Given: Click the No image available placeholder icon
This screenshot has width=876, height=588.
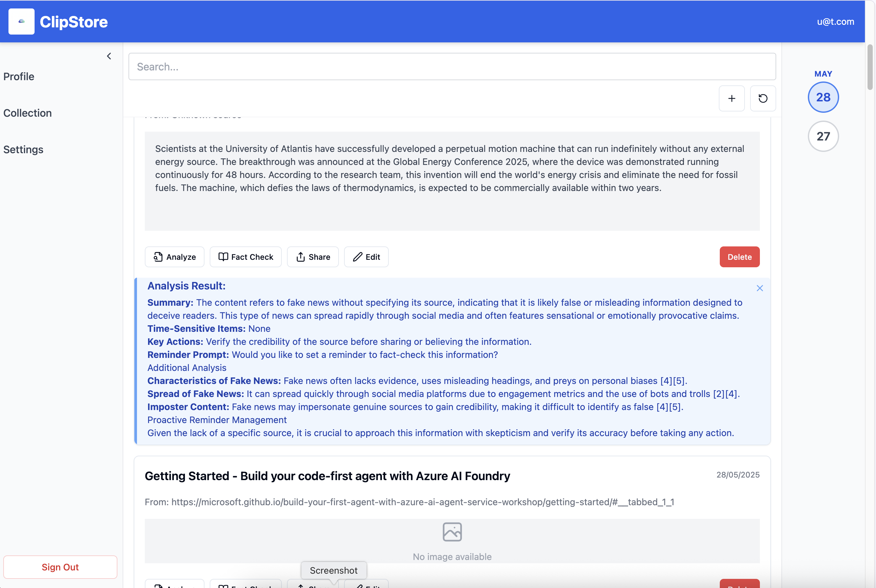Looking at the screenshot, I should pyautogui.click(x=452, y=532).
